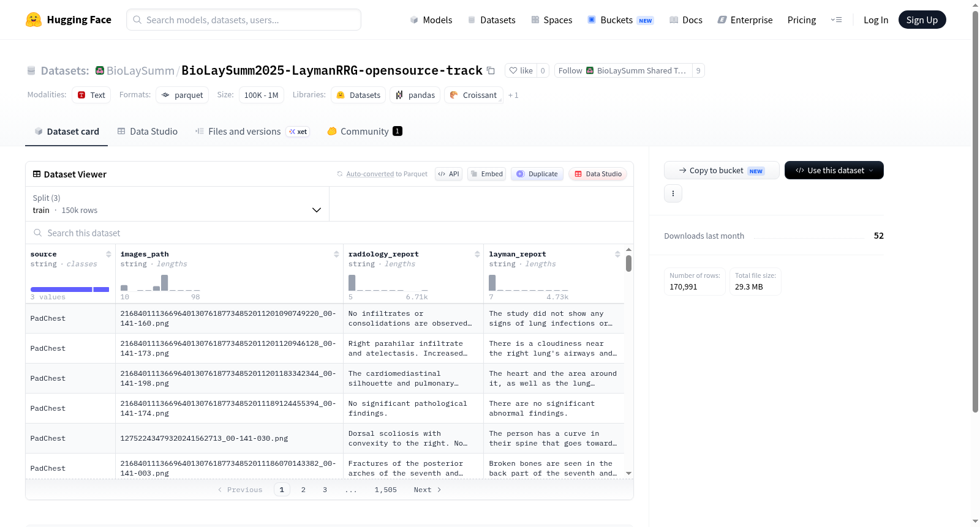Open the API option in Dataset Viewer
Viewport: 980px width, 527px height.
pyautogui.click(x=448, y=174)
